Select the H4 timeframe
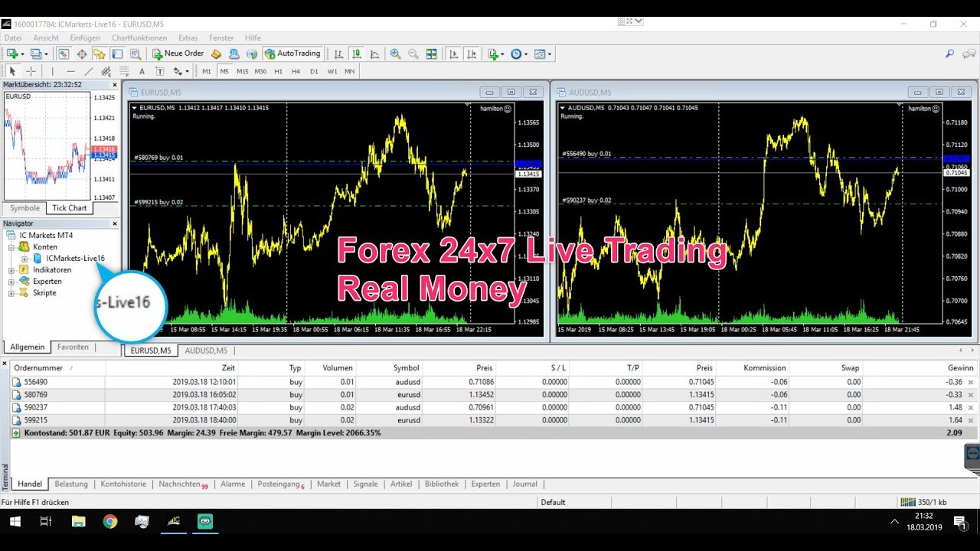Viewport: 980px width, 551px height. pyautogui.click(x=296, y=71)
